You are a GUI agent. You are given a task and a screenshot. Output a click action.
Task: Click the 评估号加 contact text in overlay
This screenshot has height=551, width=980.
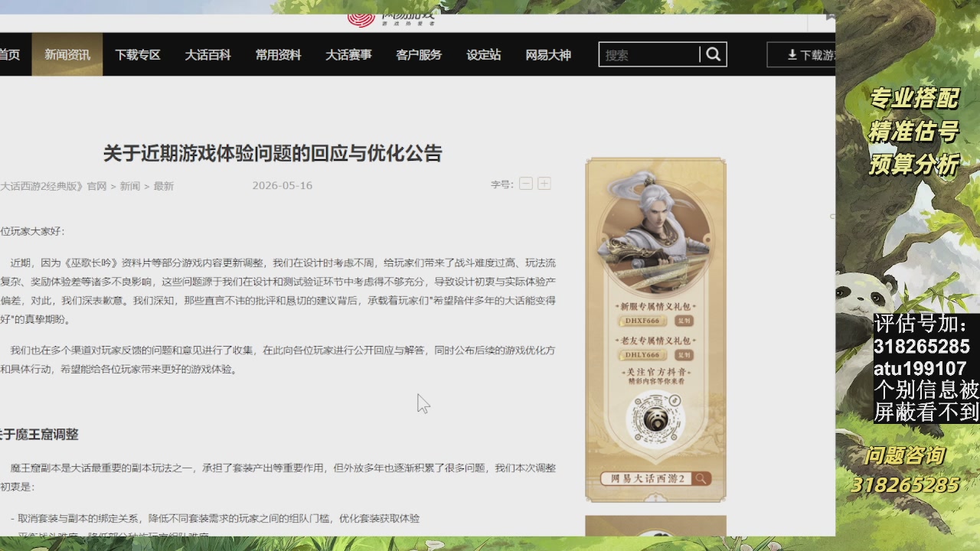[x=921, y=324]
